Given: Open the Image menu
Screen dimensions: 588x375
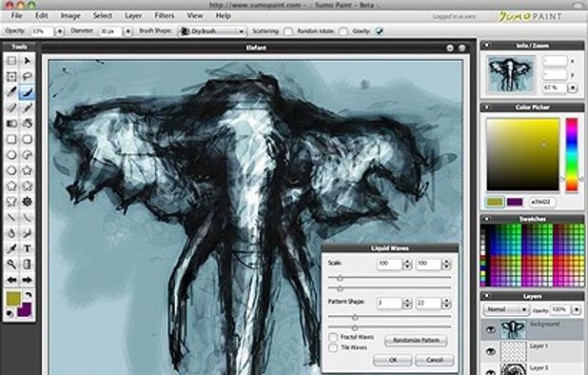Looking at the screenshot, I should tap(70, 16).
